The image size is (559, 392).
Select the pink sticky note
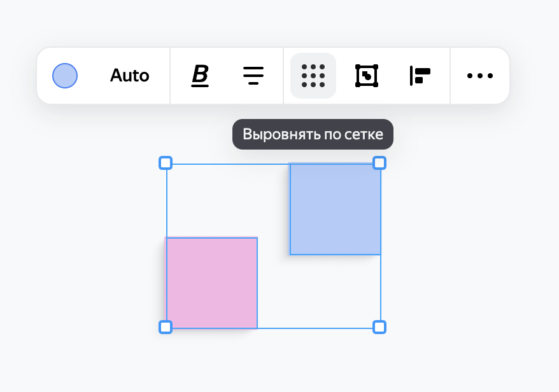point(212,283)
